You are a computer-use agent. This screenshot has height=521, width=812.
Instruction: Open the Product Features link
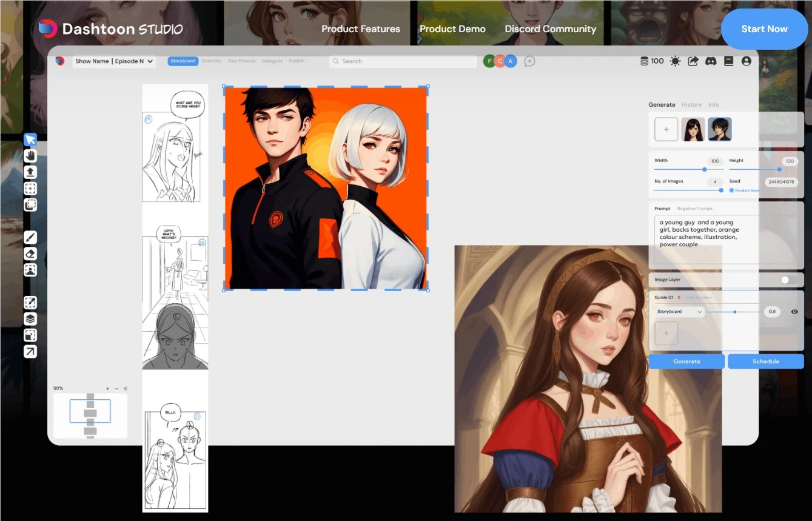(x=361, y=29)
